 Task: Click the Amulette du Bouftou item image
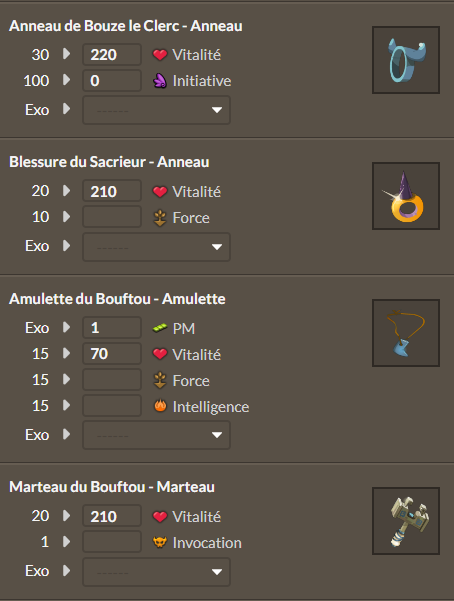[406, 333]
